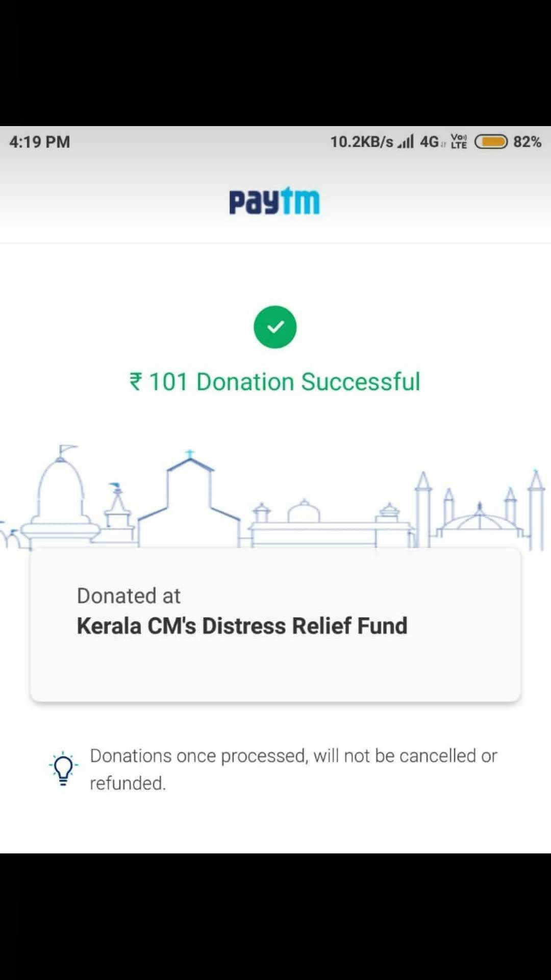Tap the battery icon in status bar
Image resolution: width=551 pixels, height=980 pixels.
coord(491,141)
